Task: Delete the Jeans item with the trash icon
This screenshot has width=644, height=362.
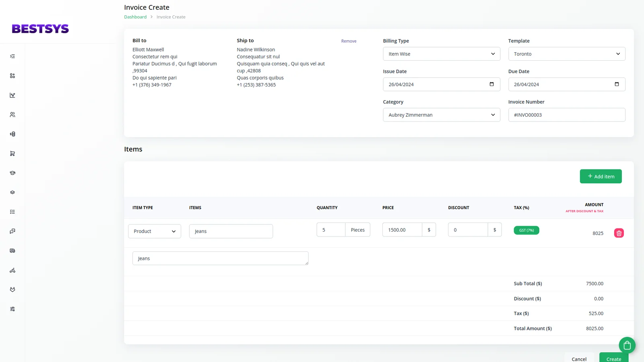Action: [x=619, y=233]
